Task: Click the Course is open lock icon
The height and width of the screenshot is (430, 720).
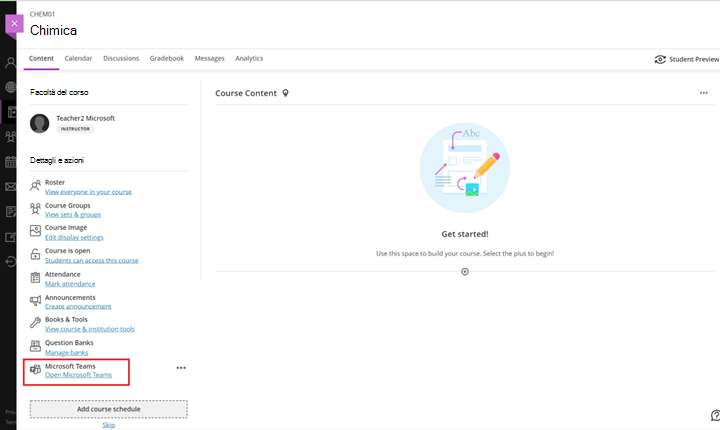Action: 35,254
